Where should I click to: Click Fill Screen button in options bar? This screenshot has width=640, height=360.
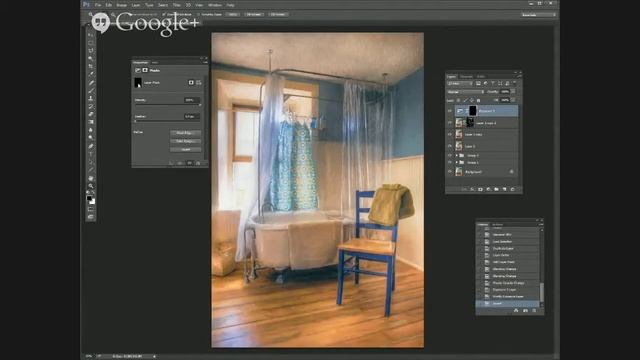pyautogui.click(x=278, y=14)
